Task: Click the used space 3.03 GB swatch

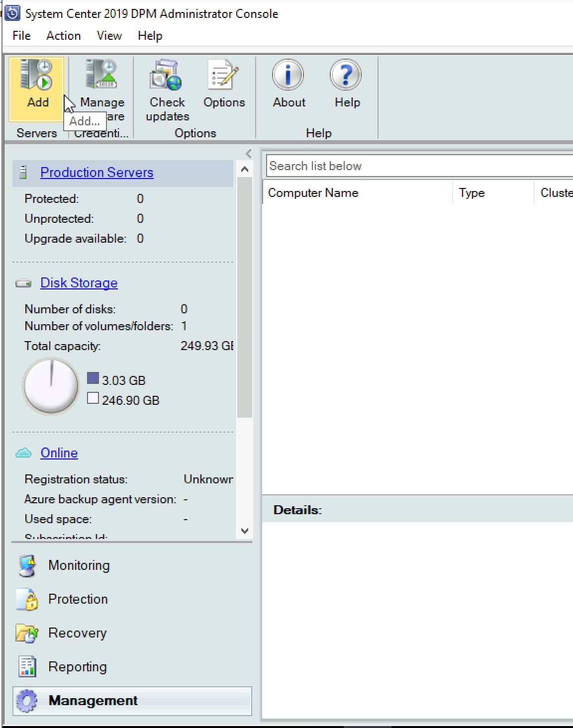Action: tap(93, 378)
